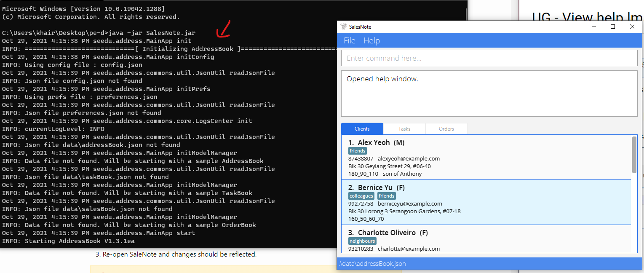Click address 'Blk 30 Geylang Street 29, #06-40'
Image resolution: width=644 pixels, height=273 pixels.
coord(390,166)
